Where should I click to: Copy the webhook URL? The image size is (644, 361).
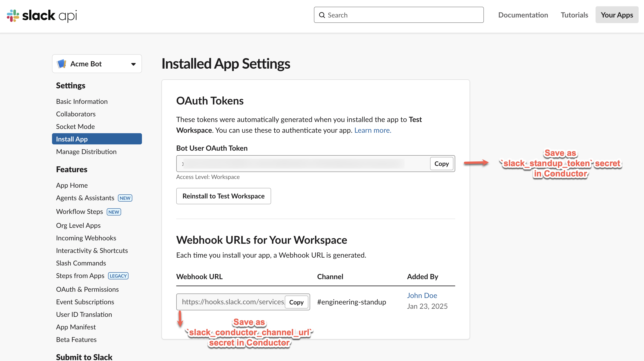[x=296, y=302]
